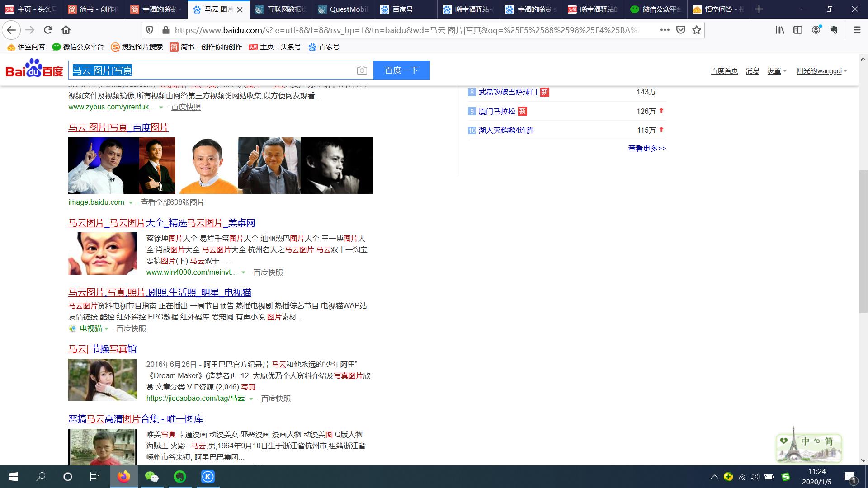The height and width of the screenshot is (488, 868).
Task: Open Firefox library icon
Action: click(780, 30)
